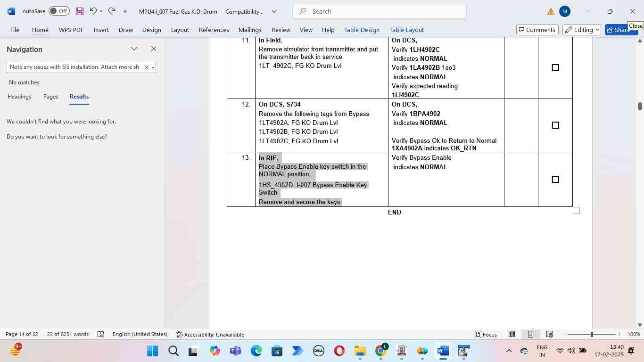This screenshot has width=644, height=362.
Task: Switch to the Headings tab
Action: (19, 97)
